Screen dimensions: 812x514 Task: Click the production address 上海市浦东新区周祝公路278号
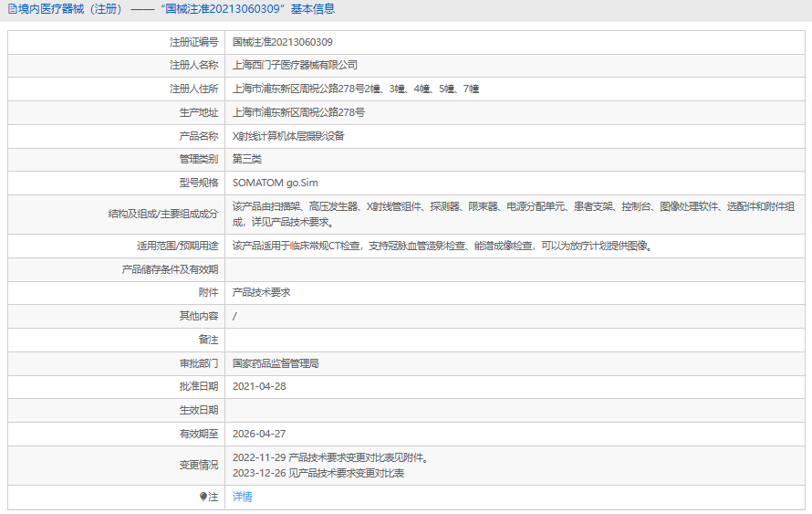[298, 112]
